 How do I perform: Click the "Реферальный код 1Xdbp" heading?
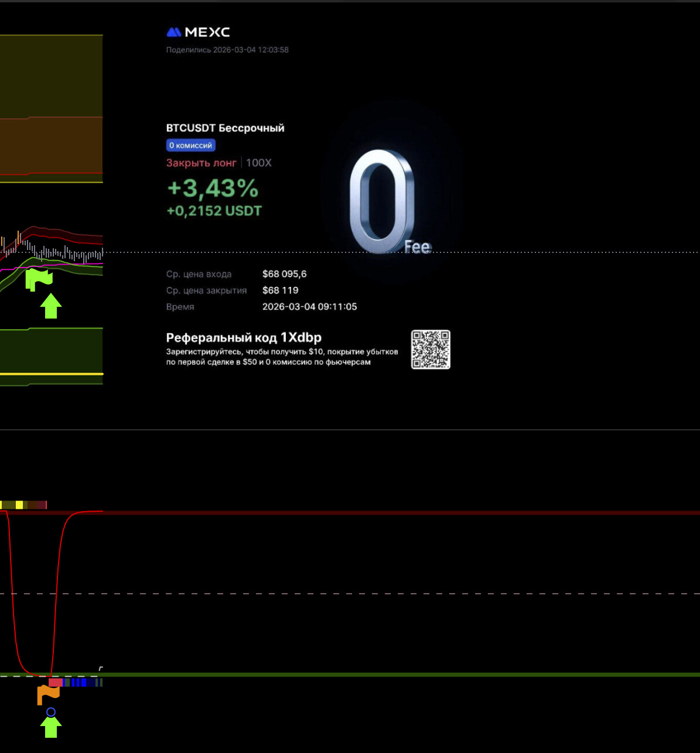point(244,337)
